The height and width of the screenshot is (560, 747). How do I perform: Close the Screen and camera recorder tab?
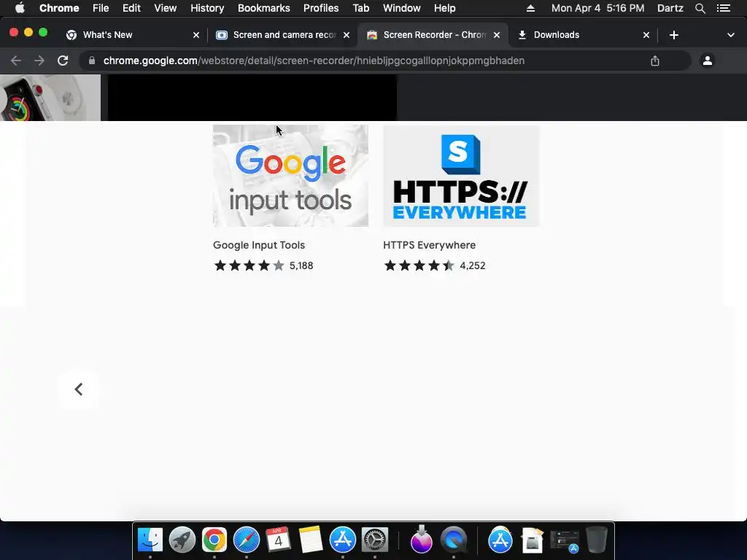pyautogui.click(x=347, y=35)
